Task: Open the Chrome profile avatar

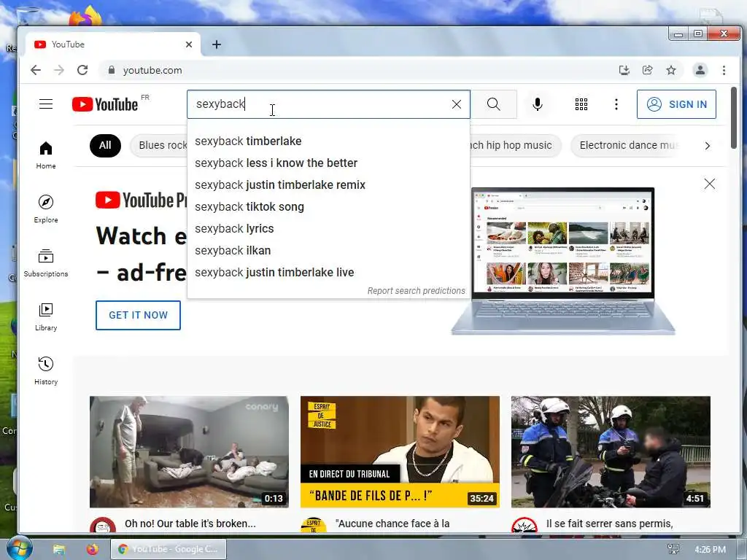Action: [x=700, y=70]
